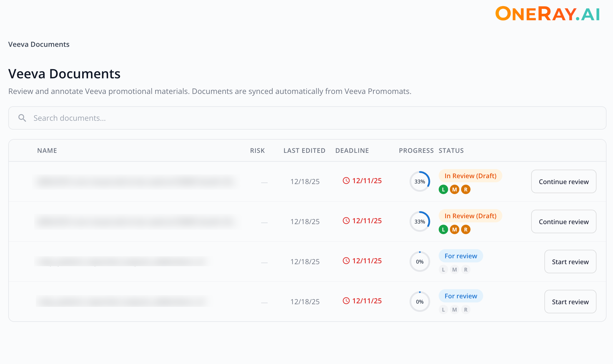Click the search magnifier icon

tap(22, 118)
